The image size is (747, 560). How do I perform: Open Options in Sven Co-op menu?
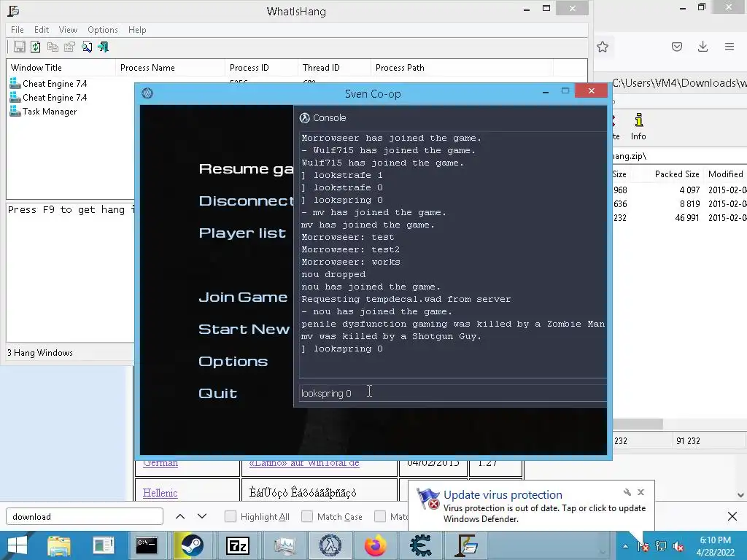pos(233,362)
